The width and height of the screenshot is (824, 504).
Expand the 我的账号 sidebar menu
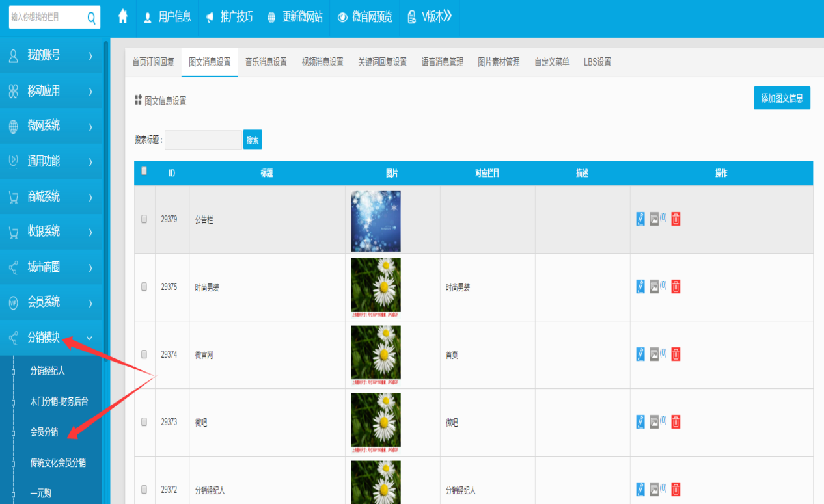(x=51, y=56)
